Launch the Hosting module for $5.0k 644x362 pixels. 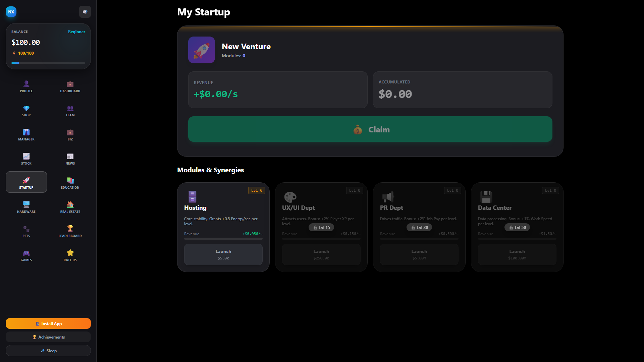pyautogui.click(x=223, y=254)
